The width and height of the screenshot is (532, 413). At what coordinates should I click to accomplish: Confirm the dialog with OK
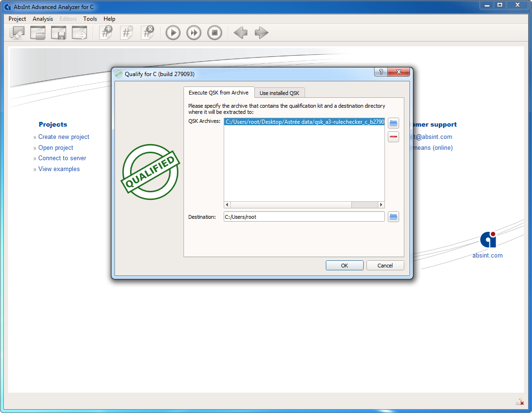click(x=344, y=266)
